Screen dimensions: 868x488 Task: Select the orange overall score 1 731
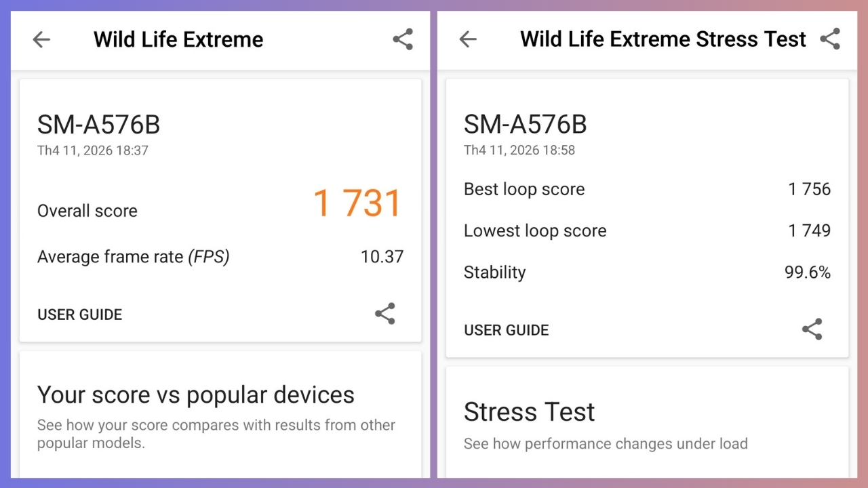[x=357, y=203]
